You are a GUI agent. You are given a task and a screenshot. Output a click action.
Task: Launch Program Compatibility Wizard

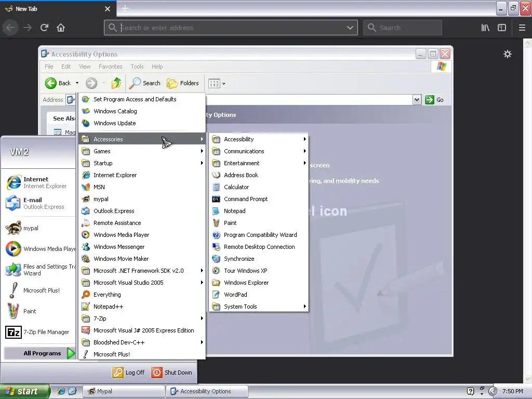259,235
